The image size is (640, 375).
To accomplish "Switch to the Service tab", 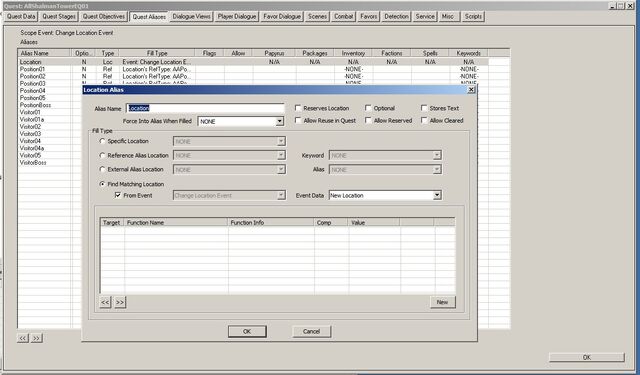I will tap(425, 17).
